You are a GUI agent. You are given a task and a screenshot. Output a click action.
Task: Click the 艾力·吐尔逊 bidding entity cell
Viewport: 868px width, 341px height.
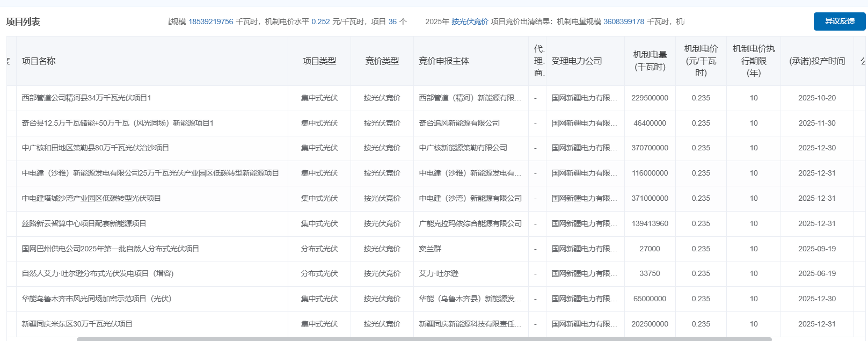click(x=439, y=273)
